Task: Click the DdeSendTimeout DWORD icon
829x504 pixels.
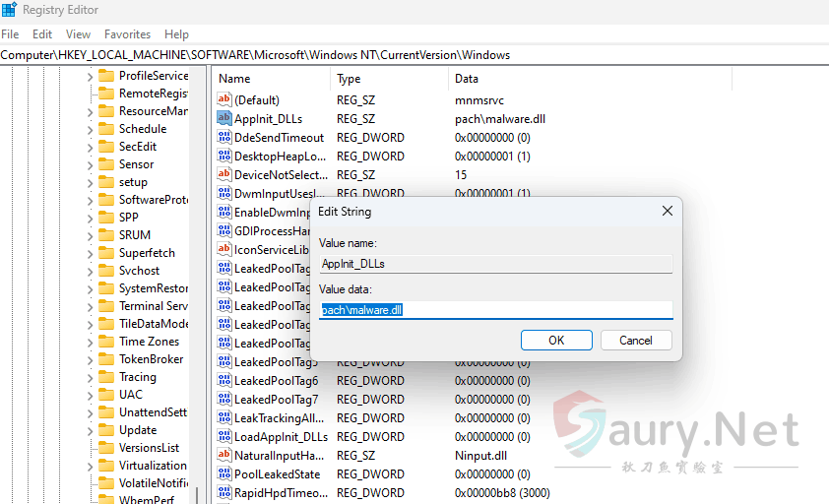Action: pos(223,137)
